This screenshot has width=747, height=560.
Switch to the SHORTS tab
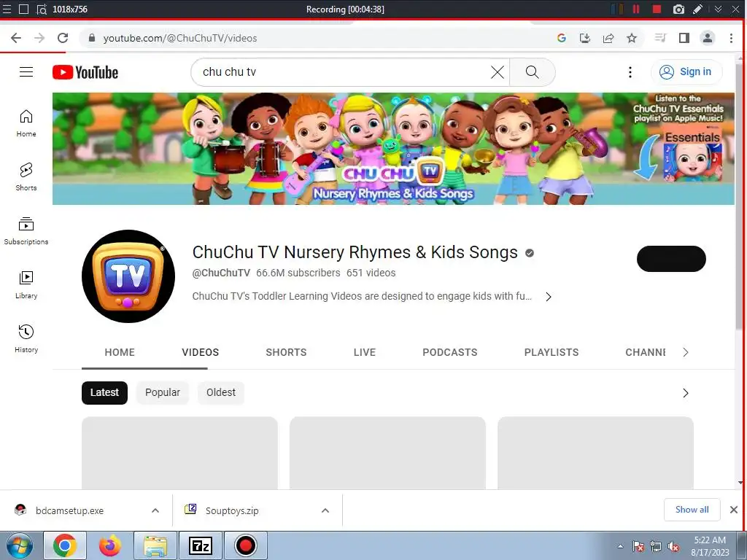click(286, 352)
